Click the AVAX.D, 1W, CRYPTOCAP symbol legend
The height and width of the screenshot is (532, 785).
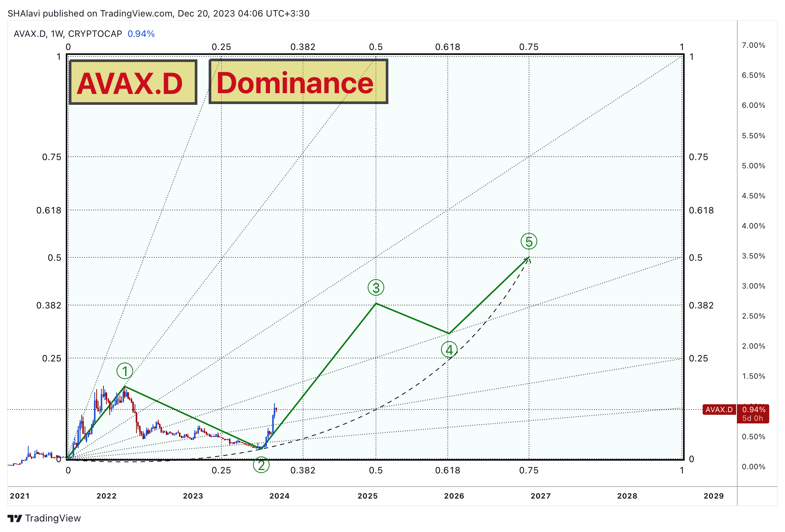tap(68, 34)
